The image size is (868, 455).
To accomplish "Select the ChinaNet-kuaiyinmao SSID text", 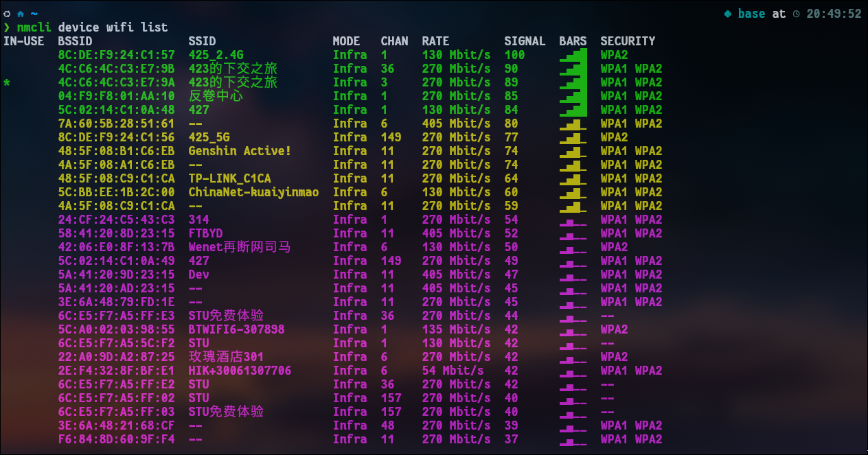I will point(253,192).
